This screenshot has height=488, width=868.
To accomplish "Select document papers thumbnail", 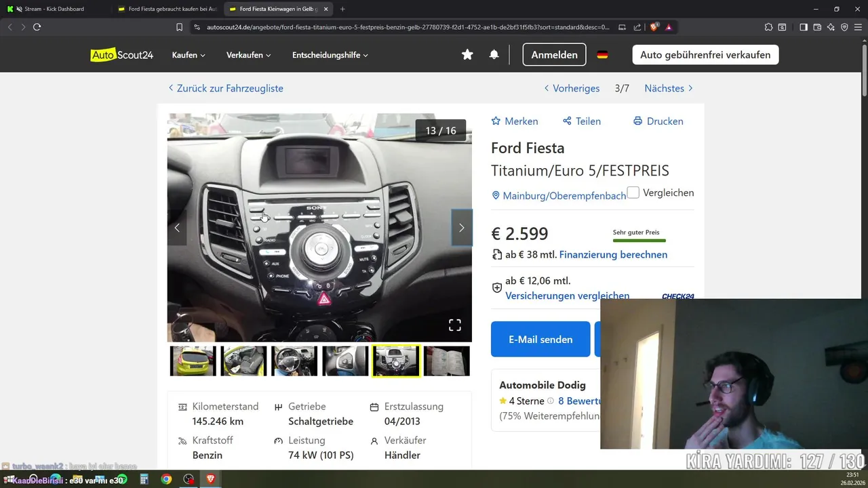I will [447, 361].
